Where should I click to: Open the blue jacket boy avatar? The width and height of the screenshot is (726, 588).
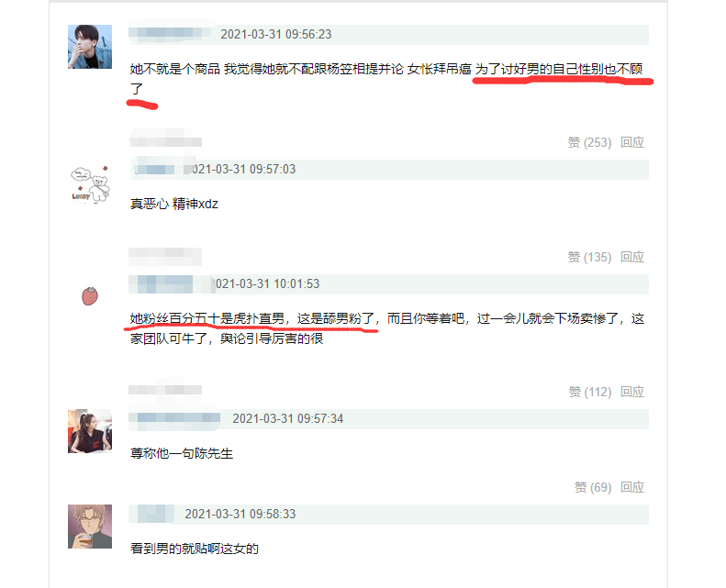click(90, 47)
